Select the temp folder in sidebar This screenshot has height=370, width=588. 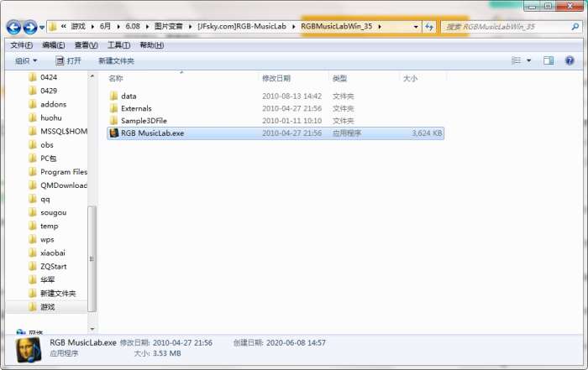(x=49, y=227)
